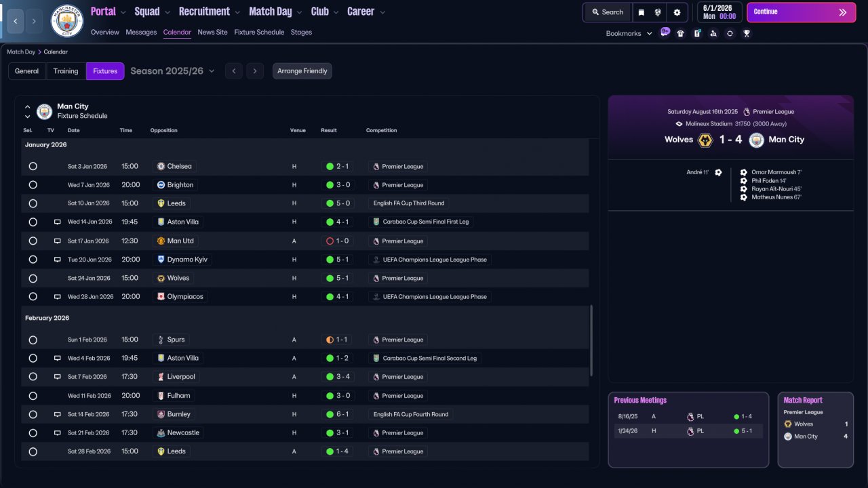The height and width of the screenshot is (488, 868).
Task: Expand the Squad menu dropdown arrow
Action: point(167,12)
